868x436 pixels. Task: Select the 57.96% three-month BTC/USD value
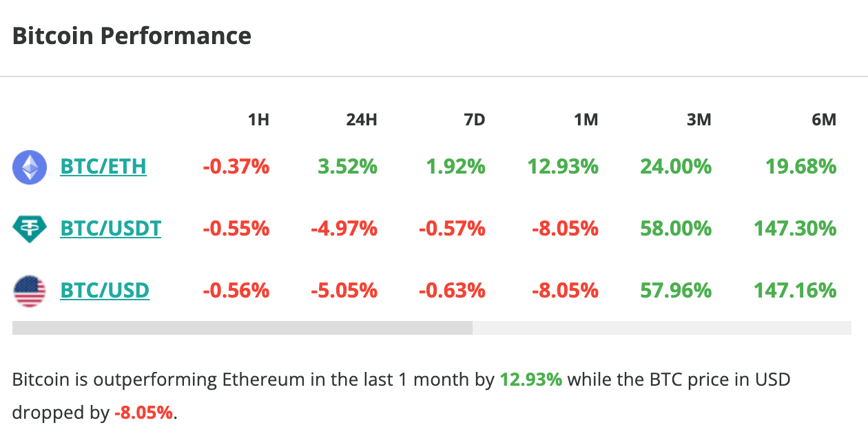pyautogui.click(x=676, y=291)
